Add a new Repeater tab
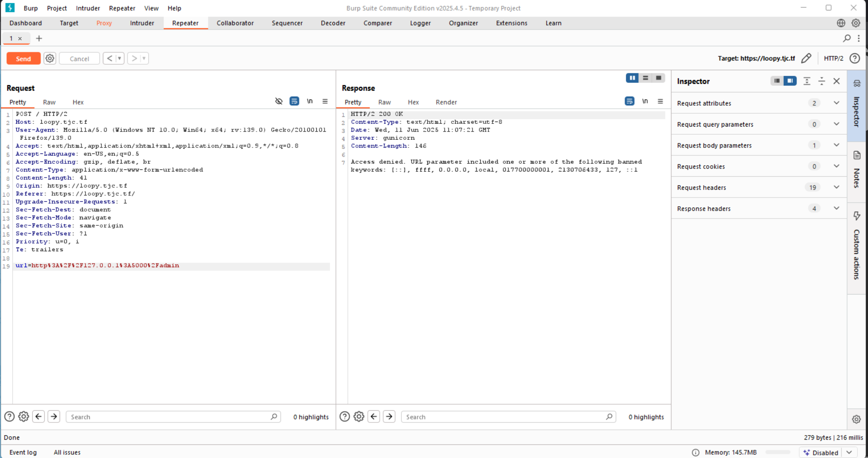This screenshot has height=458, width=868. tap(39, 38)
